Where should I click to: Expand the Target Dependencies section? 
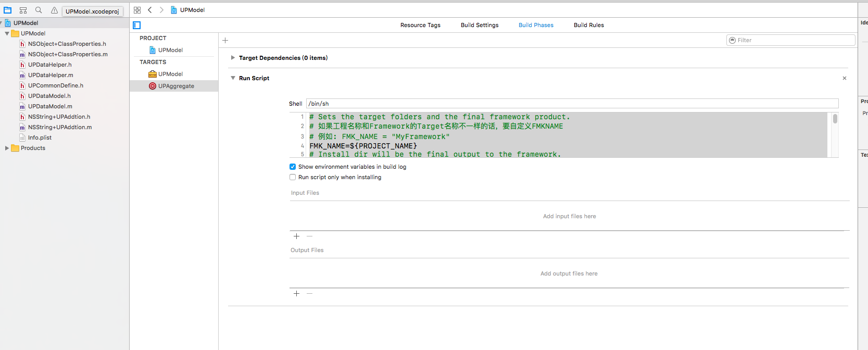click(x=233, y=58)
